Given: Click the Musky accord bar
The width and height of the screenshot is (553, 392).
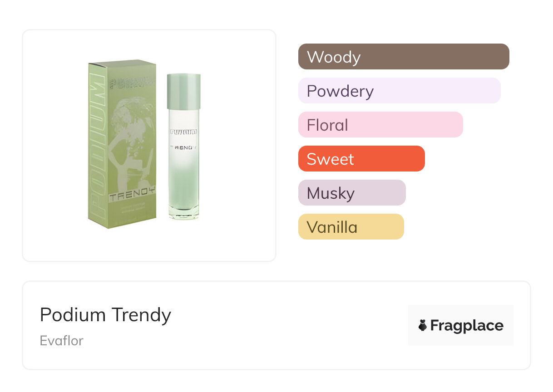Looking at the screenshot, I should [351, 193].
